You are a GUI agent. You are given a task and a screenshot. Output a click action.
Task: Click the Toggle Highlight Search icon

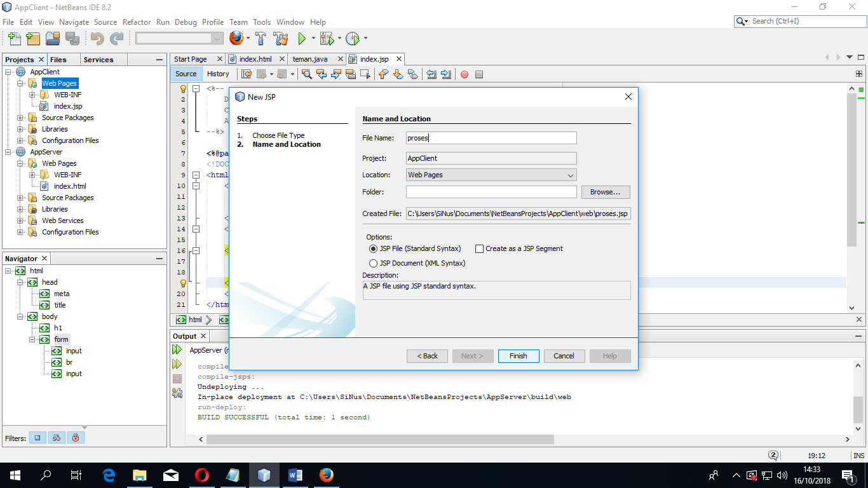pos(351,74)
